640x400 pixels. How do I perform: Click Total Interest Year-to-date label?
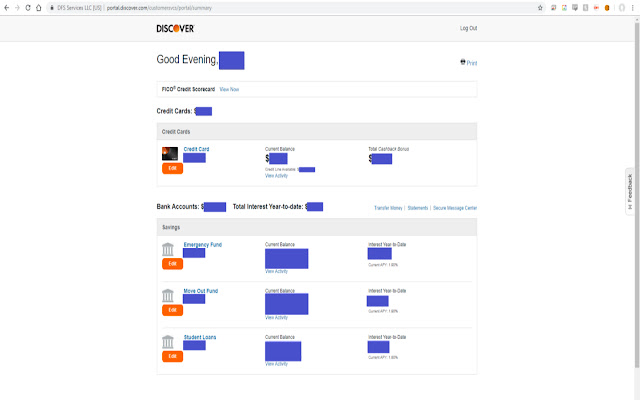pyautogui.click(x=268, y=207)
